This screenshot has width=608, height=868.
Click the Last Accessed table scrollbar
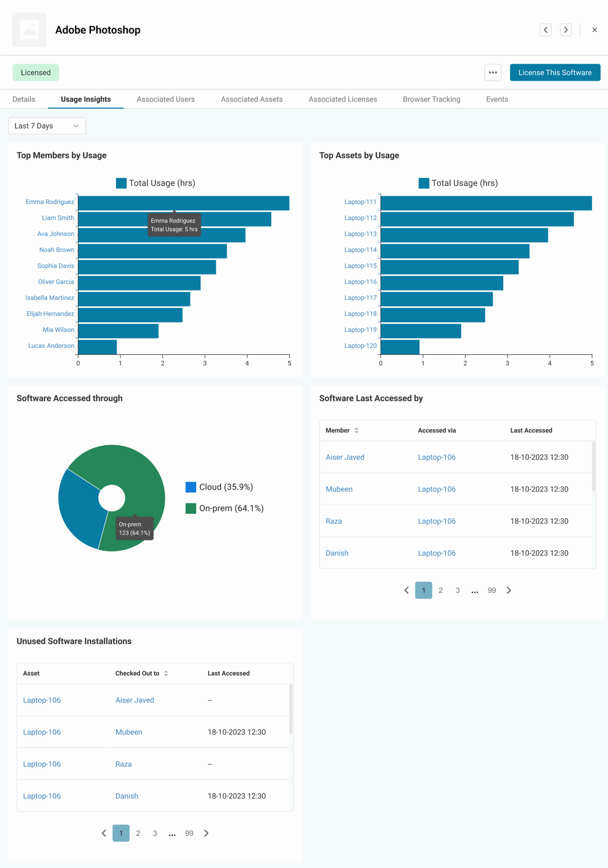click(x=594, y=466)
